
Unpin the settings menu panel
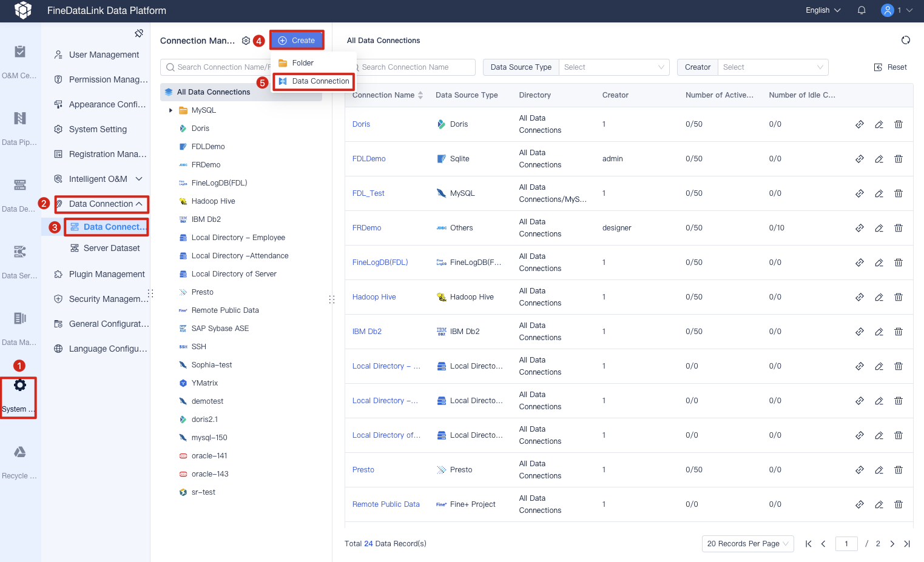[139, 33]
